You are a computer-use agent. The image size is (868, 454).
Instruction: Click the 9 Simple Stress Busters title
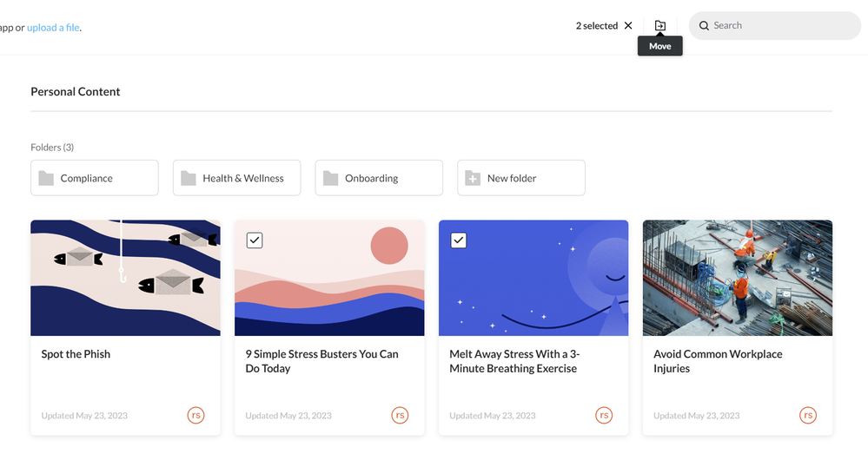[321, 361]
